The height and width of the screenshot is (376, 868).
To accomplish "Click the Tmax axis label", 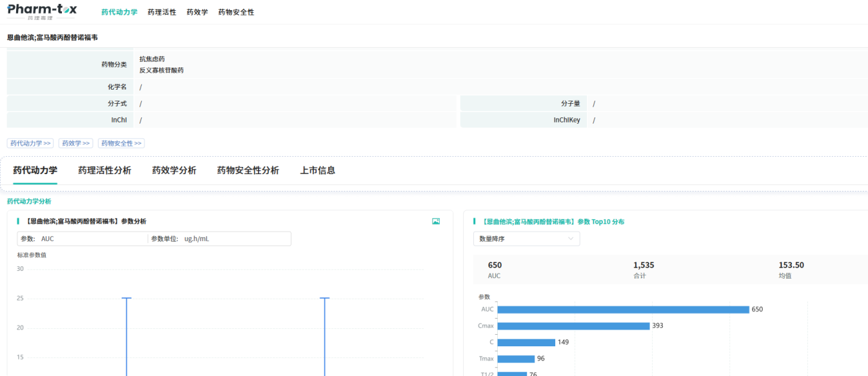I will tap(486, 359).
